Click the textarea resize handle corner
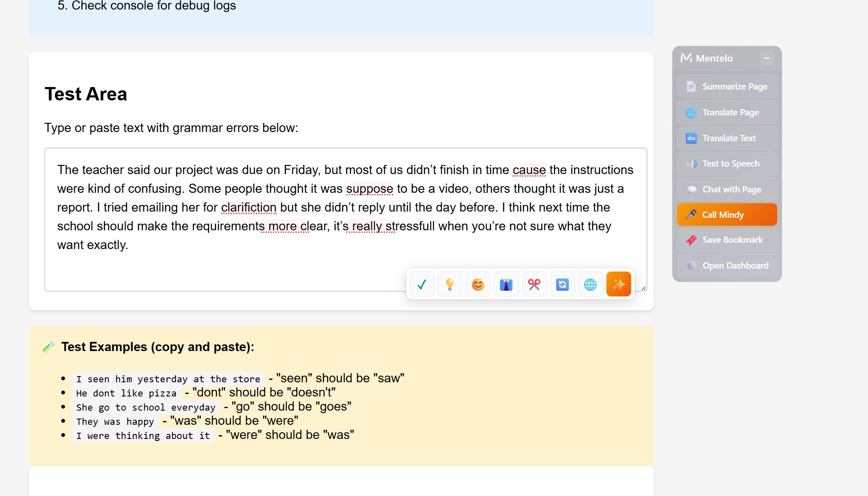Viewport: 868px width, 496px height. 643,288
